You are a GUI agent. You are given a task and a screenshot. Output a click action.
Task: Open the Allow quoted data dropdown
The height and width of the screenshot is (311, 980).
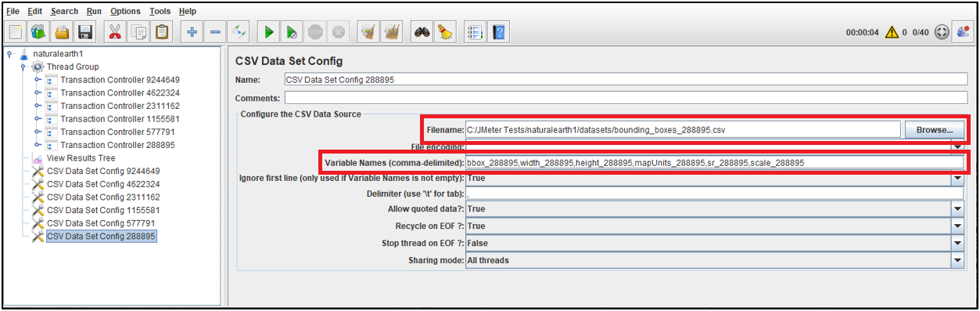tap(957, 209)
